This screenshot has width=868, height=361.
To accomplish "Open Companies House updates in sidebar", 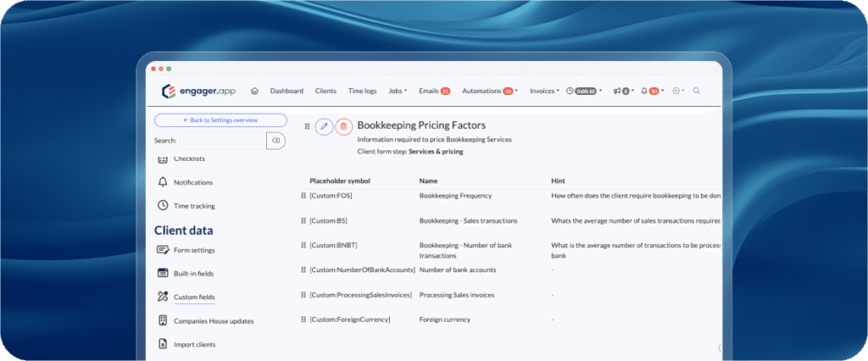I will tap(213, 321).
